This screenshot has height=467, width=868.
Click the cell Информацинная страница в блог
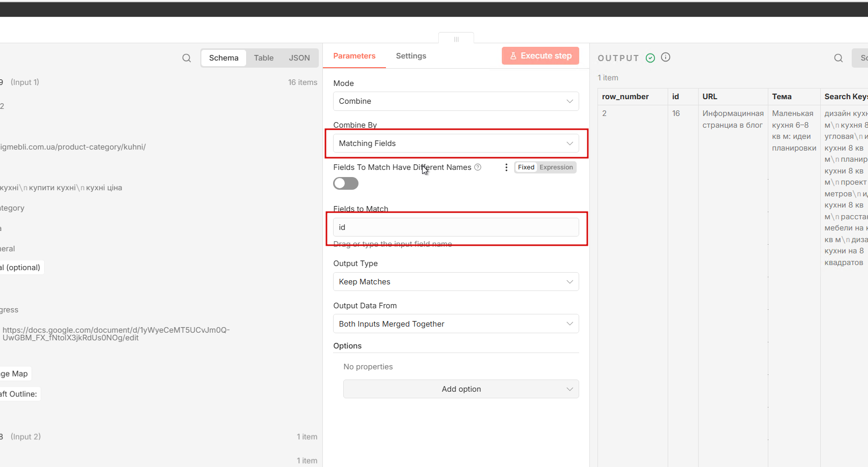733,119
